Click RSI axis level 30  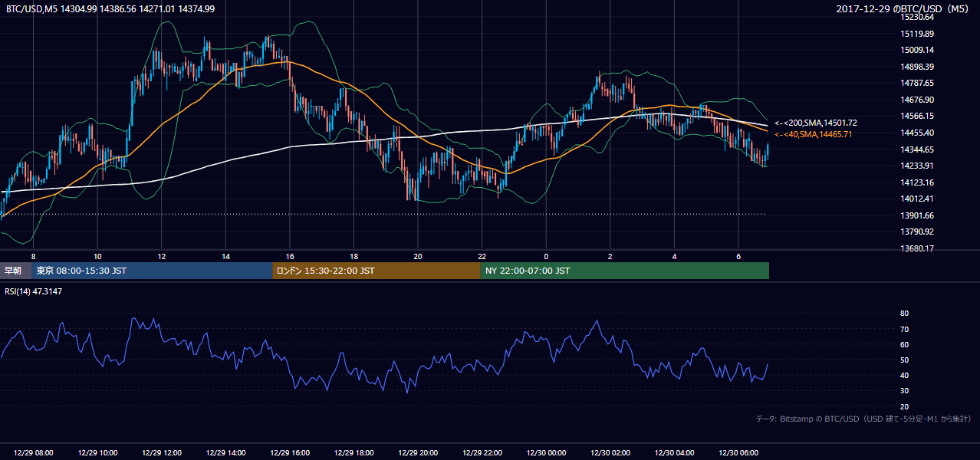[904, 391]
